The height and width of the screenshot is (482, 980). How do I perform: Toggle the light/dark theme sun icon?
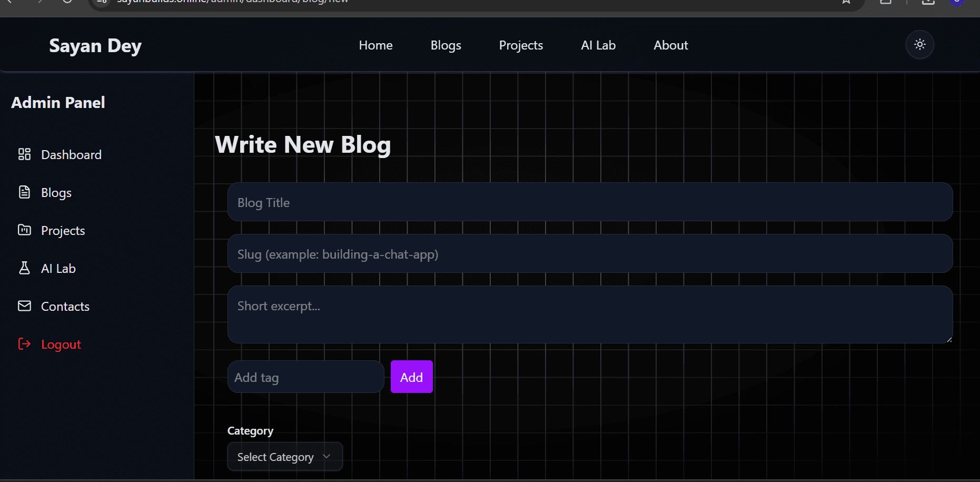(x=919, y=45)
